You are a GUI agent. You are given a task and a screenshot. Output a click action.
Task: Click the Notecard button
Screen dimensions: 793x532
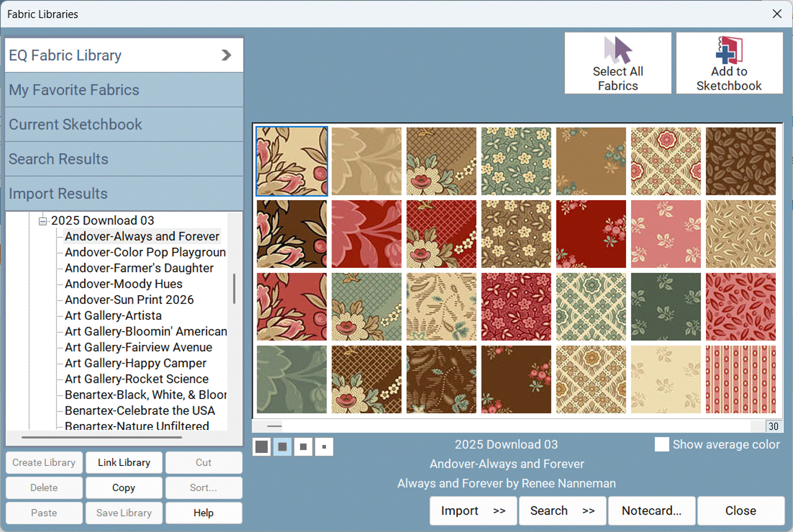tap(651, 511)
